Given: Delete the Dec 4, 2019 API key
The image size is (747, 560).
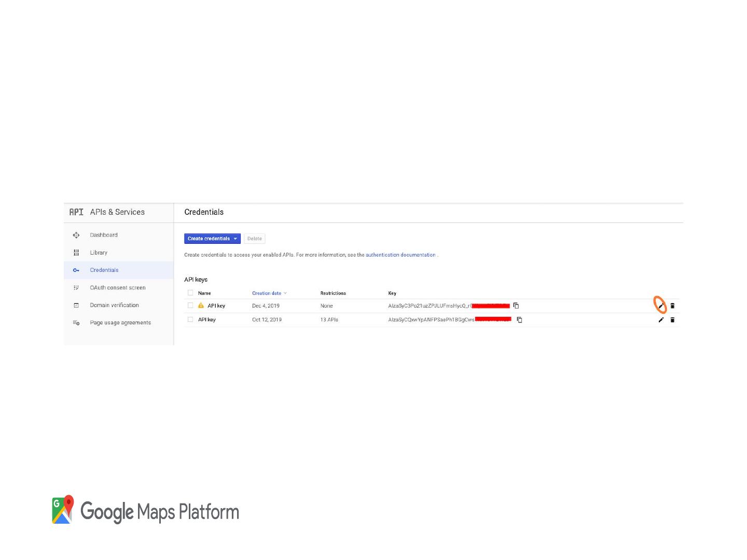Looking at the screenshot, I should [672, 306].
